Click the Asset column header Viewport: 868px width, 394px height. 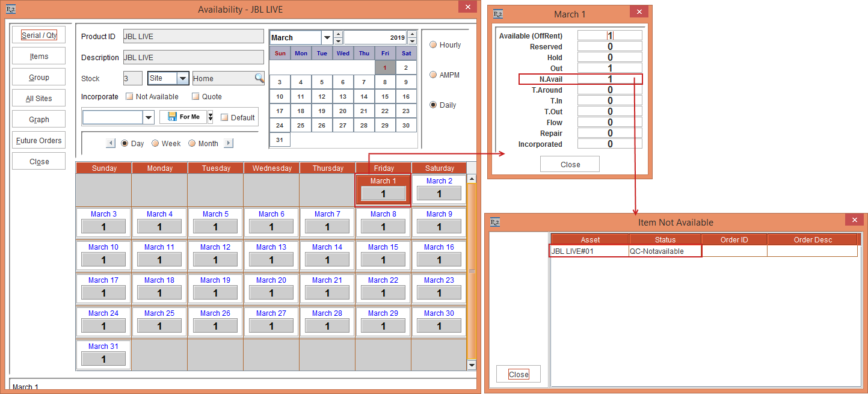590,239
